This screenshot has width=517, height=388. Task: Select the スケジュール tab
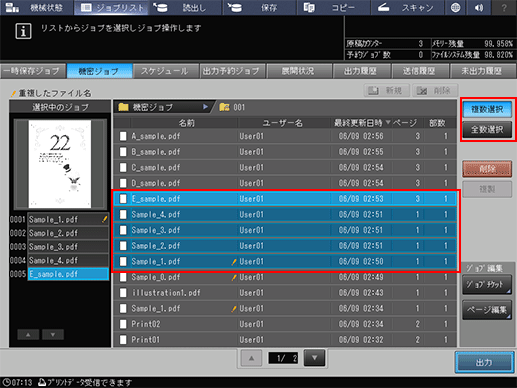166,71
